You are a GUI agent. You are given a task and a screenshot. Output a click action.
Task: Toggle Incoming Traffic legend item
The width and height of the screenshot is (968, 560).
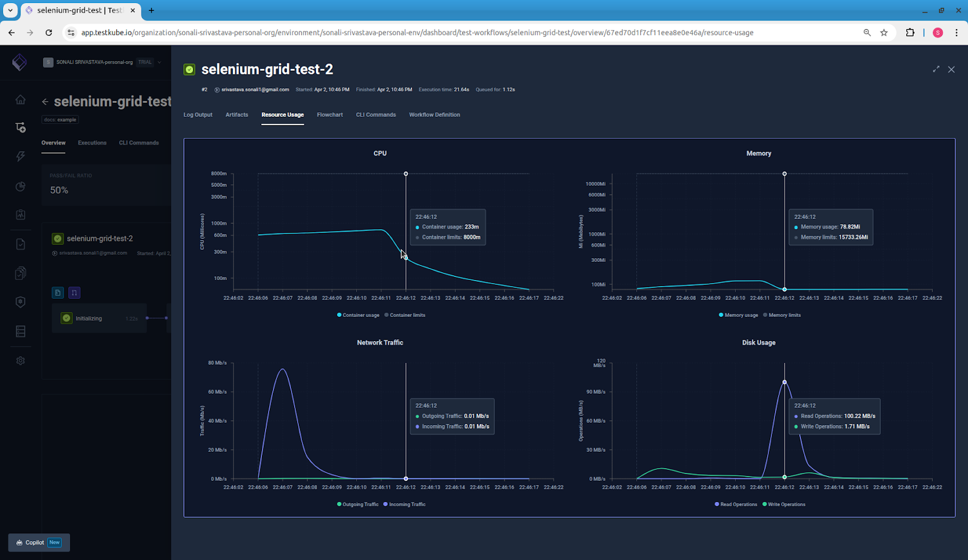click(x=404, y=504)
